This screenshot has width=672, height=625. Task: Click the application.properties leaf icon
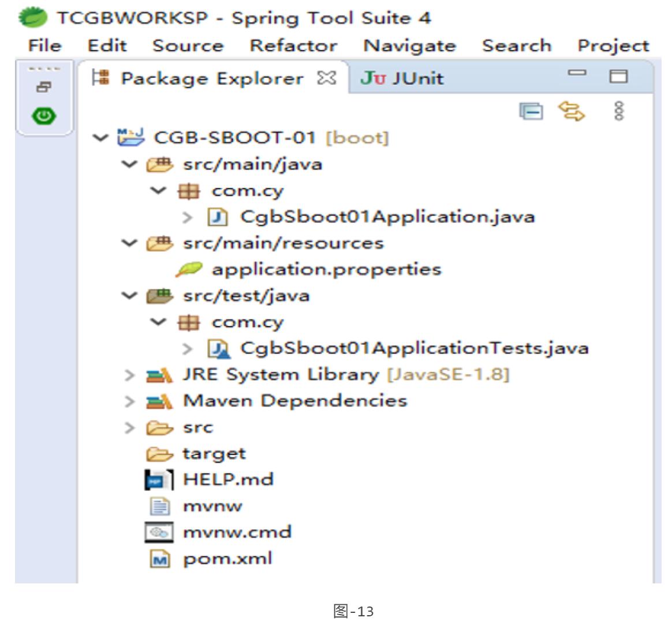(x=189, y=269)
